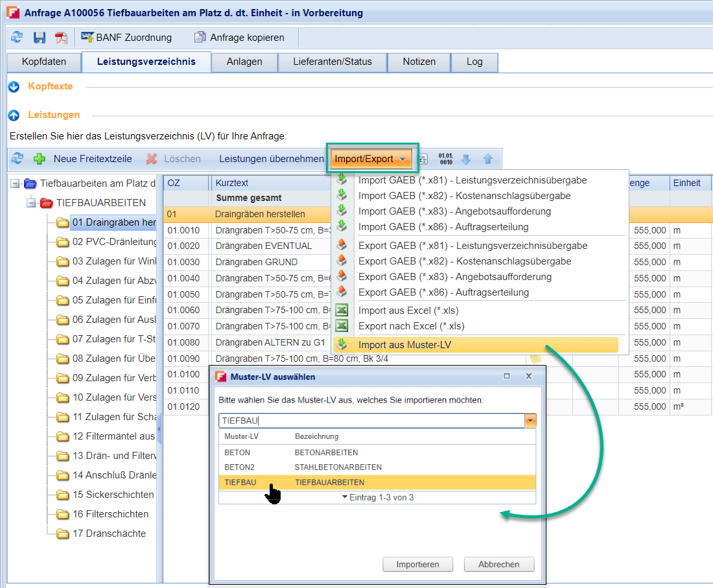713x588 pixels.
Task: Expand the Kopftexte section
Action: pyautogui.click(x=14, y=87)
